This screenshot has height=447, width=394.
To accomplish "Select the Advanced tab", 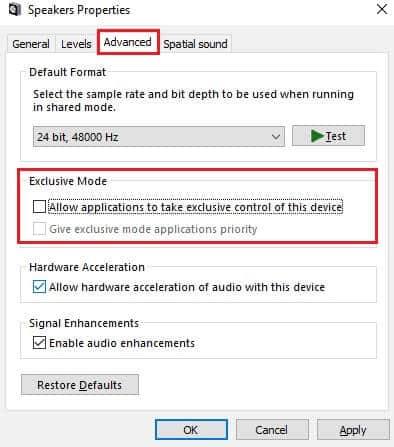I will [x=128, y=42].
